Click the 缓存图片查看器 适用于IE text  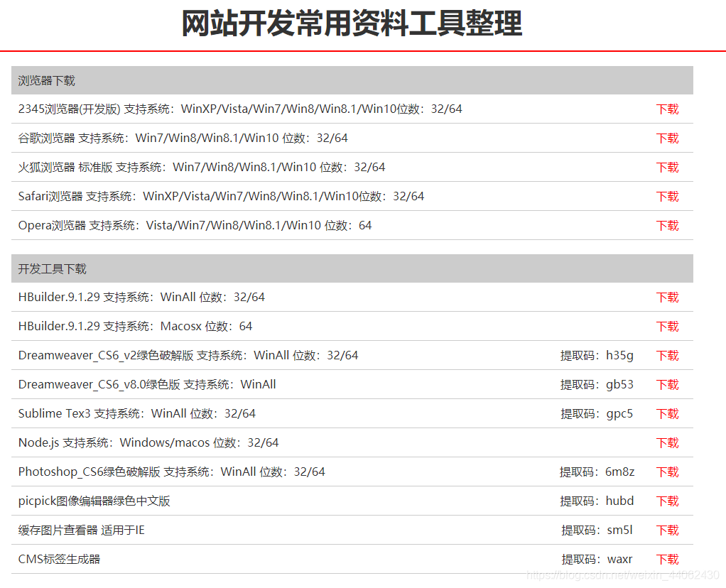pyautogui.click(x=82, y=530)
